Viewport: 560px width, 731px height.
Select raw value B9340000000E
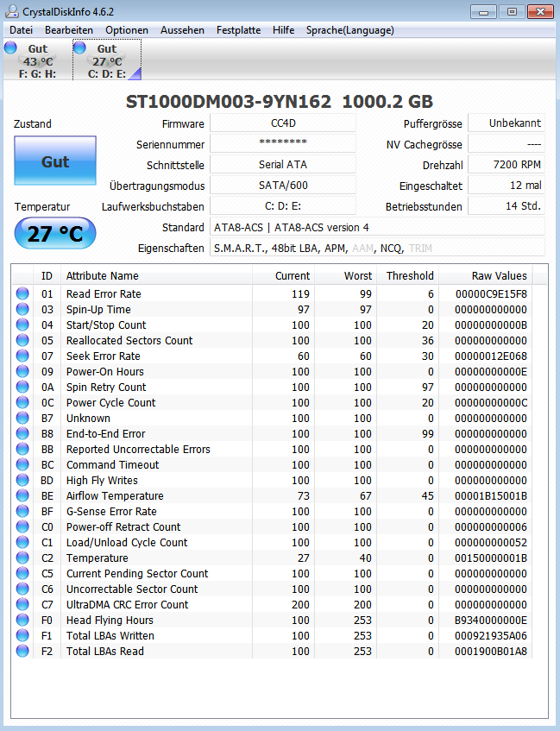click(x=491, y=621)
